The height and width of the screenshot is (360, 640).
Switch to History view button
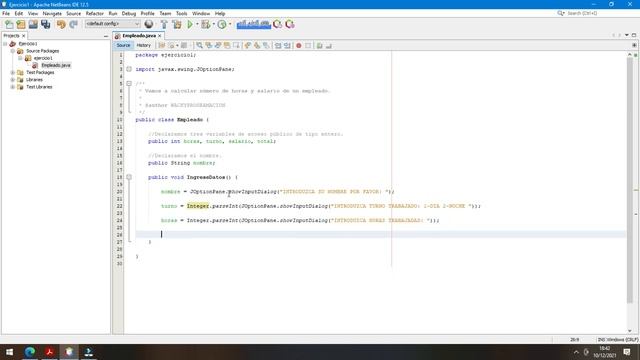click(x=144, y=45)
